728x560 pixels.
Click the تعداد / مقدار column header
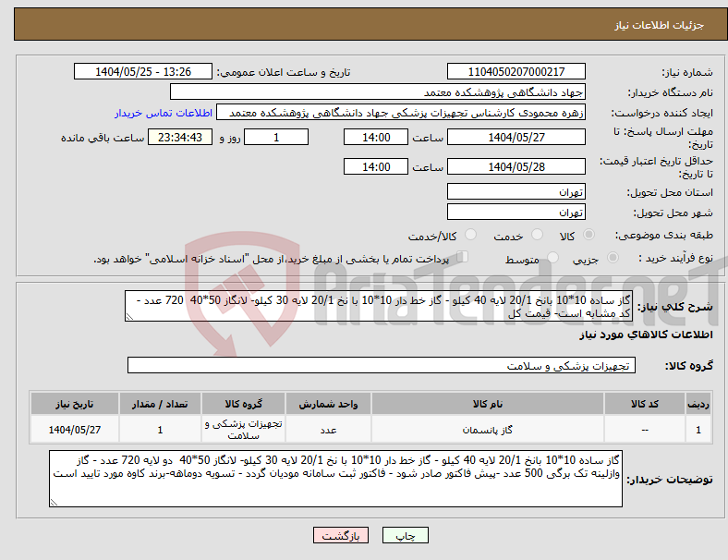(160, 404)
